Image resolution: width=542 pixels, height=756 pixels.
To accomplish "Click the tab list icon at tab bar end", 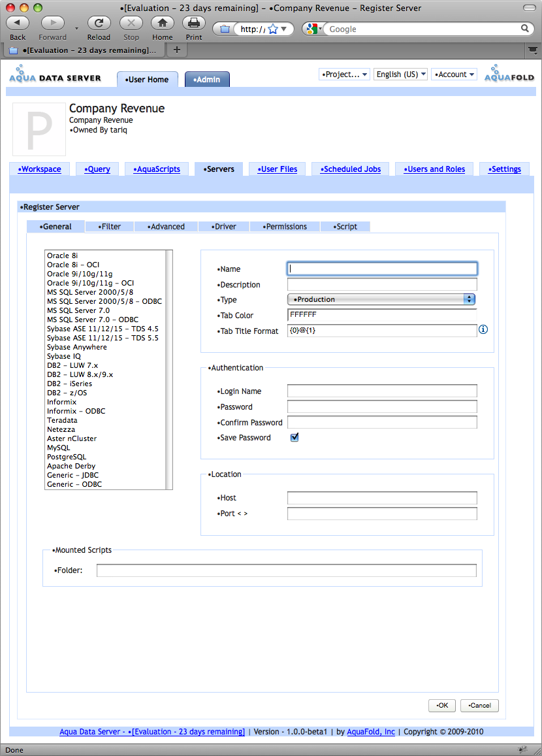I will pyautogui.click(x=532, y=50).
